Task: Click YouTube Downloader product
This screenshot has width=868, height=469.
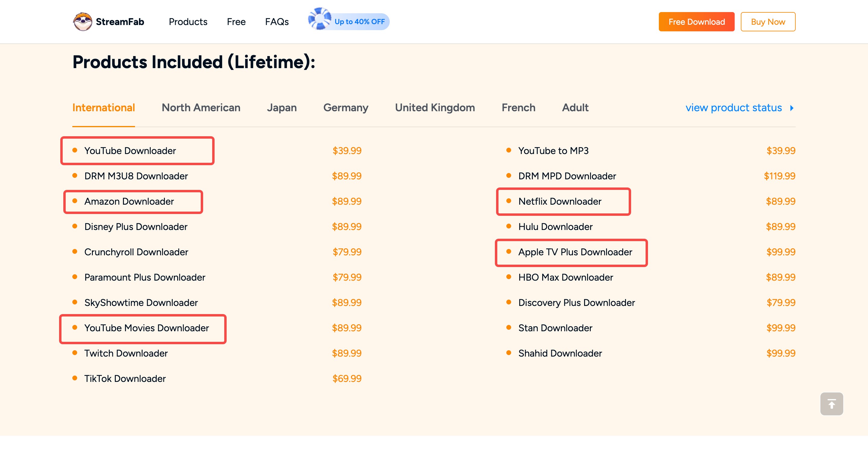Action: pyautogui.click(x=130, y=151)
